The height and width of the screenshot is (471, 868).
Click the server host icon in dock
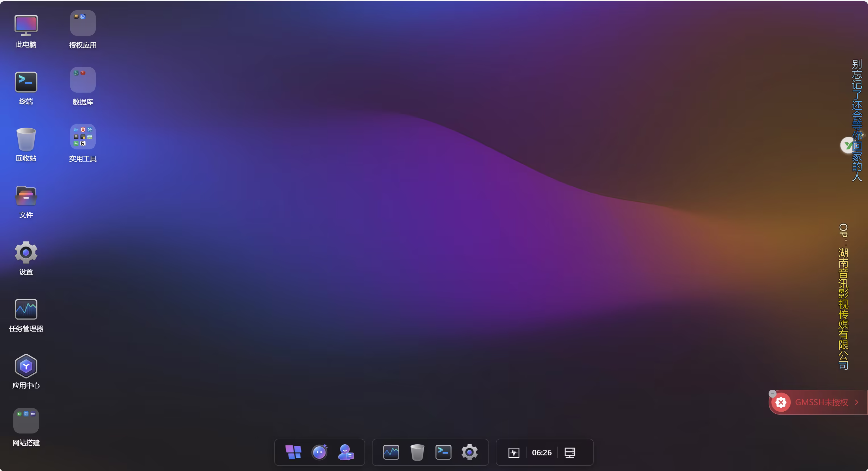click(x=569, y=453)
